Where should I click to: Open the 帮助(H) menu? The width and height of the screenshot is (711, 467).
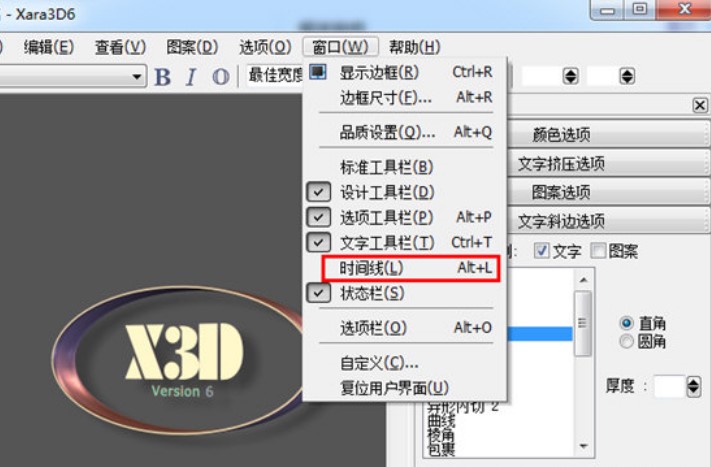point(414,47)
